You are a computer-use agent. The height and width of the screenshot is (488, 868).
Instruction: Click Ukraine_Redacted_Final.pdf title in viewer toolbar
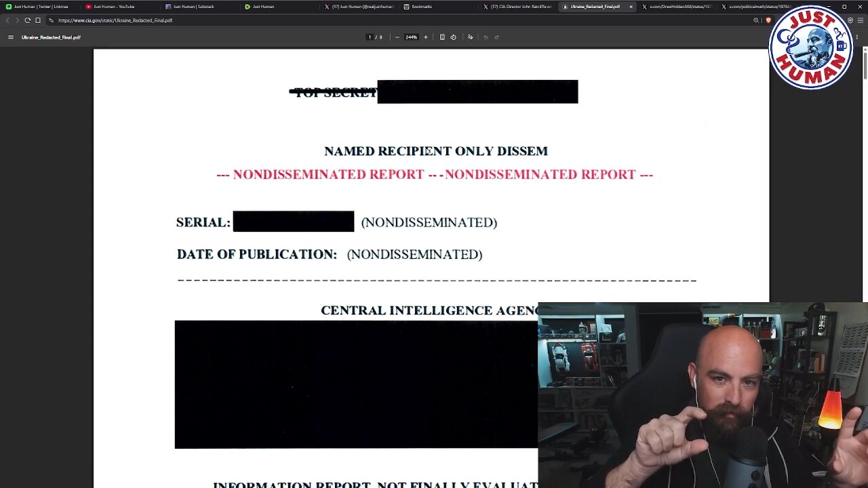[x=51, y=37]
